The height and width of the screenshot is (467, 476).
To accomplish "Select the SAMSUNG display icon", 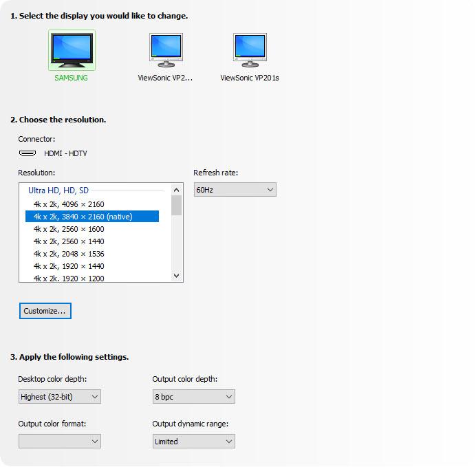I will pyautogui.click(x=72, y=50).
